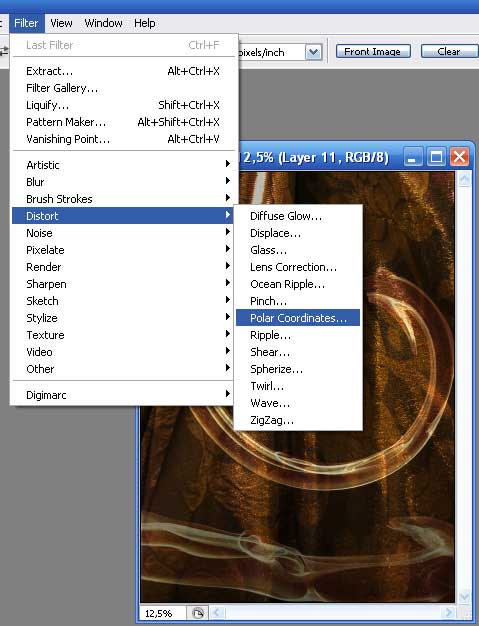Expand the Sharpen submenu

[x=123, y=284]
